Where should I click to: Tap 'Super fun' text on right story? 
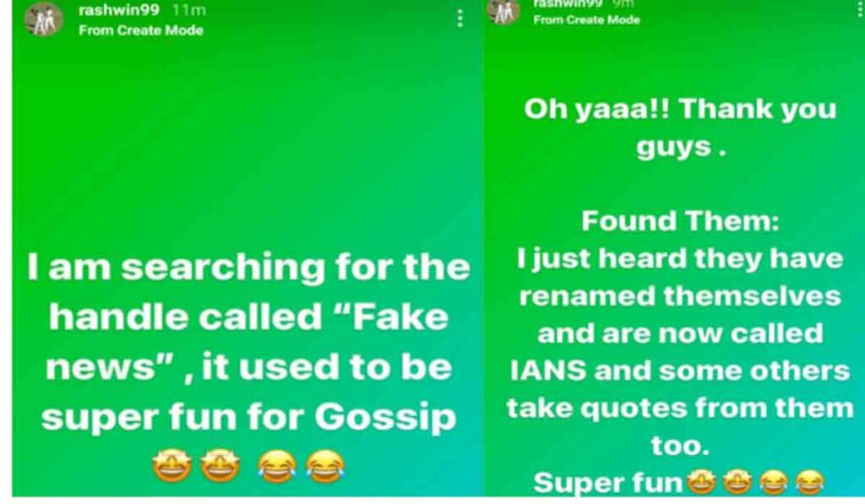(x=609, y=483)
